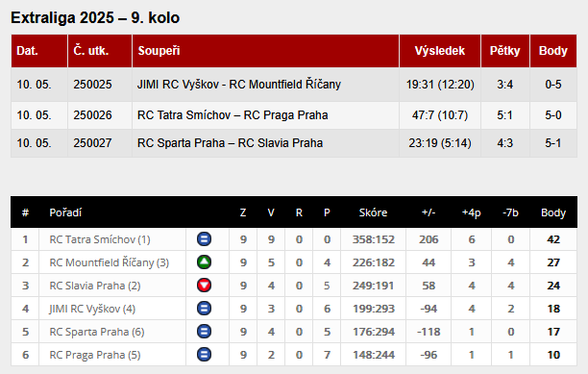Click the 23:19 (5:14) result cell
The height and width of the screenshot is (374, 588).
[x=439, y=143]
